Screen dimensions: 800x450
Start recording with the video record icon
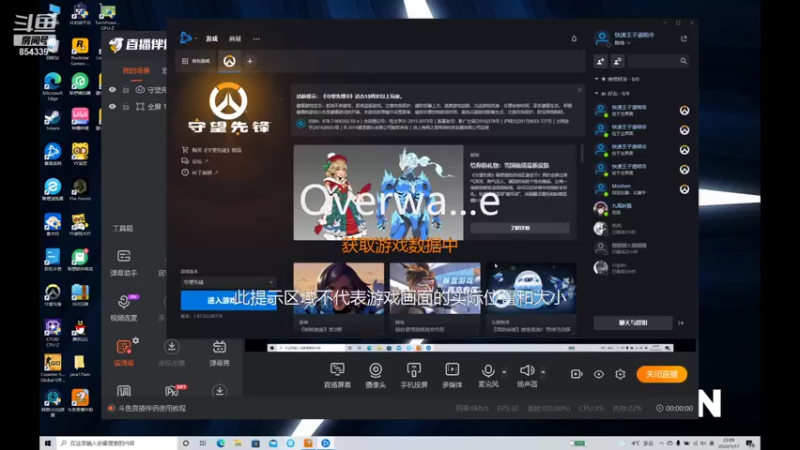click(x=577, y=374)
